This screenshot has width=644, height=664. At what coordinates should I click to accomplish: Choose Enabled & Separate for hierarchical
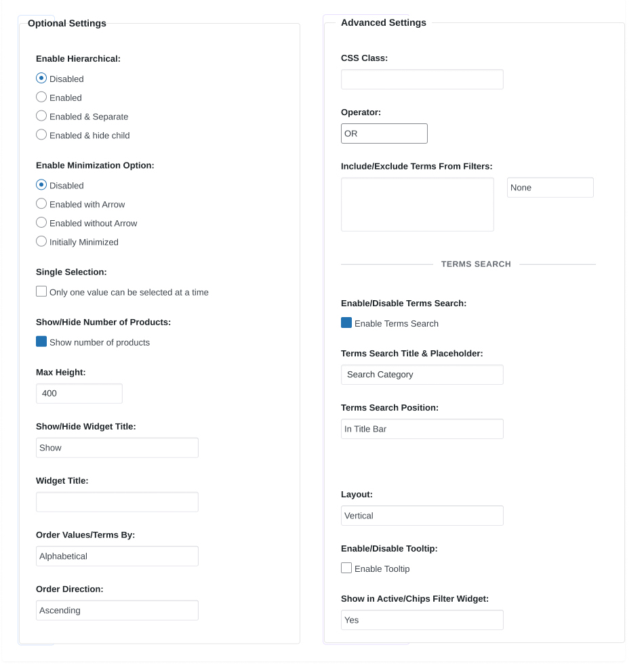point(41,116)
